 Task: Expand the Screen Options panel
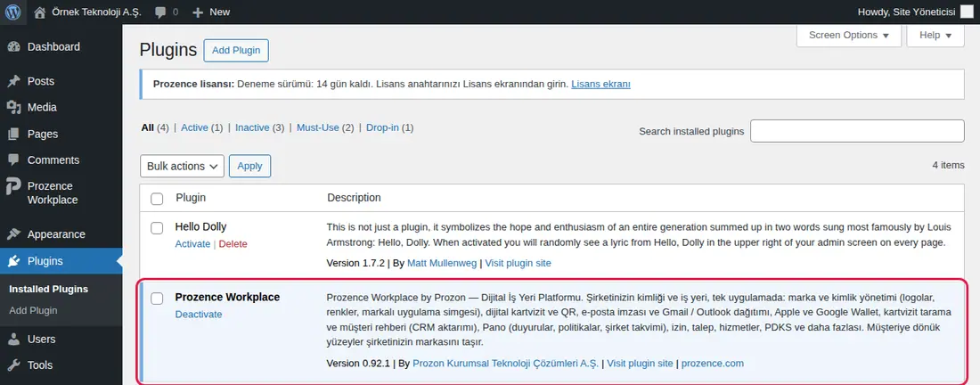tap(849, 35)
